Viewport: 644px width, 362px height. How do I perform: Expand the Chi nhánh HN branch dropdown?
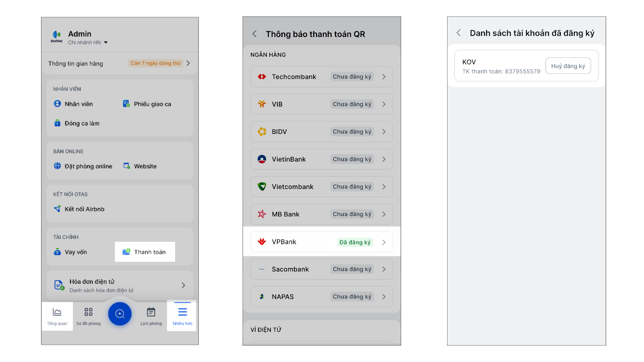coord(105,42)
